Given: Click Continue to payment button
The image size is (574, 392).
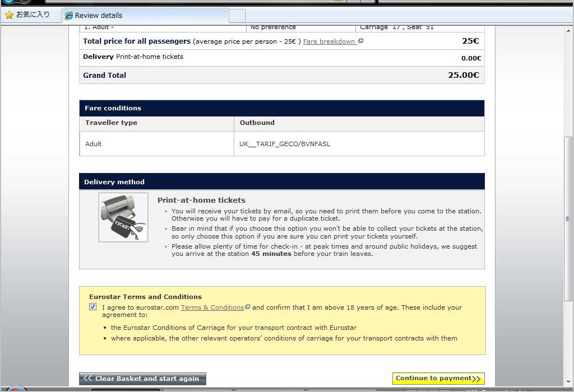Looking at the screenshot, I should 438,379.
